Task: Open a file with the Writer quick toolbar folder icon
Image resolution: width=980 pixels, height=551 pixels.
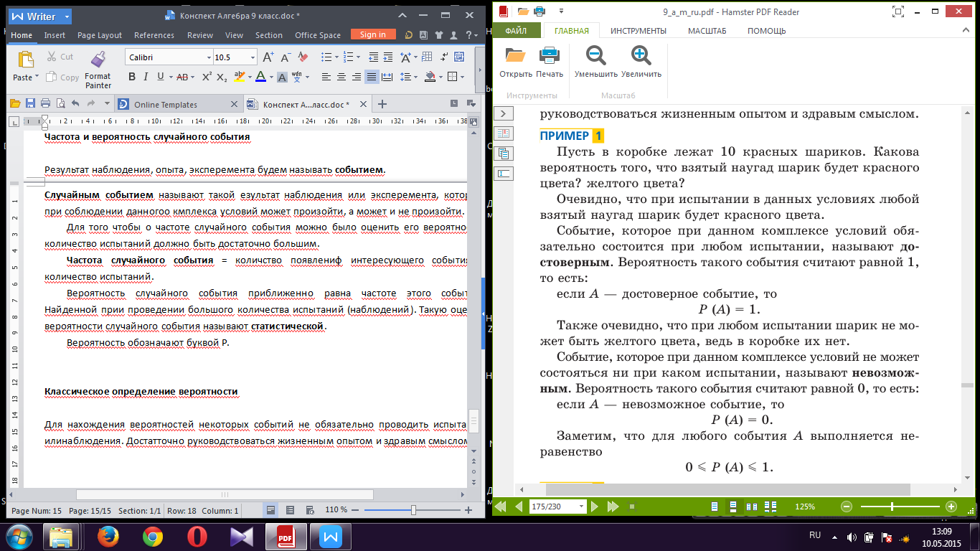Action: tap(15, 103)
